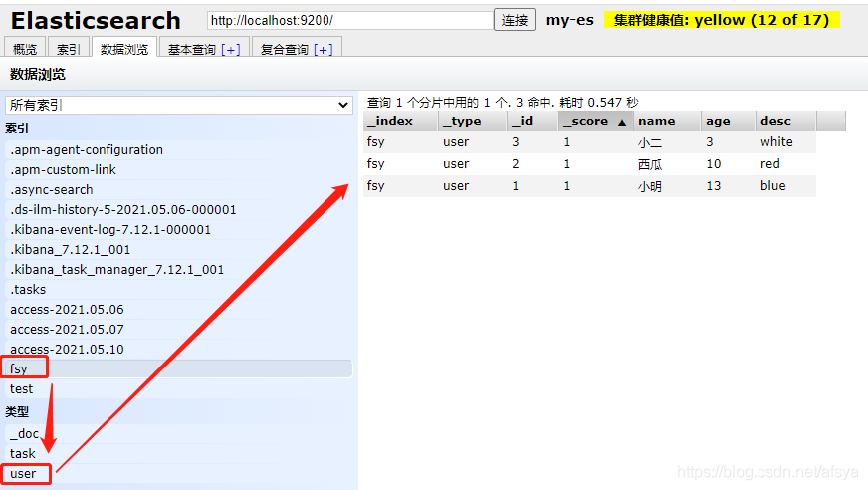Open the 基本查询 tab
The width and height of the screenshot is (868, 490).
pos(191,49)
